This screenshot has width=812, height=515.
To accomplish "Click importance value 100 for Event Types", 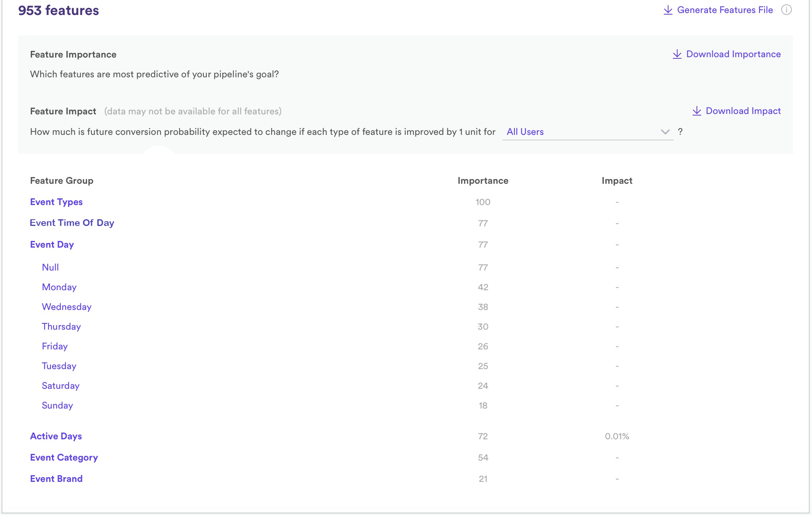I will pyautogui.click(x=483, y=202).
